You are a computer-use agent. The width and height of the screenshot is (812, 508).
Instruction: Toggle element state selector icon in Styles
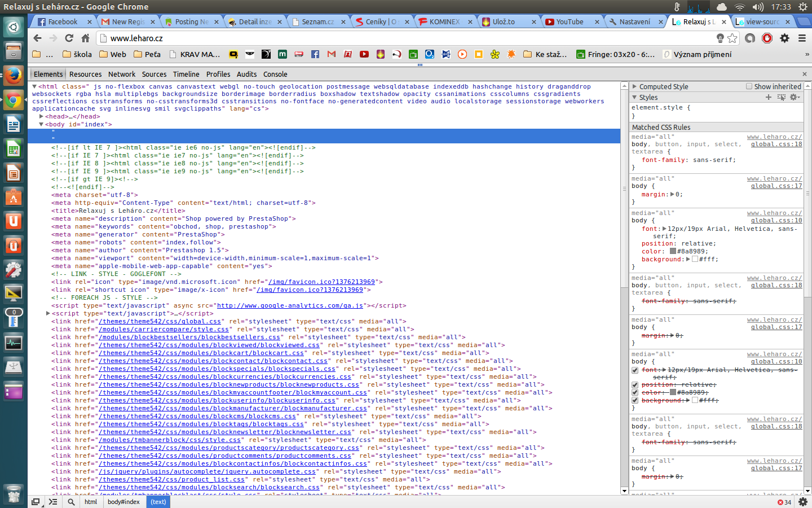(781, 97)
